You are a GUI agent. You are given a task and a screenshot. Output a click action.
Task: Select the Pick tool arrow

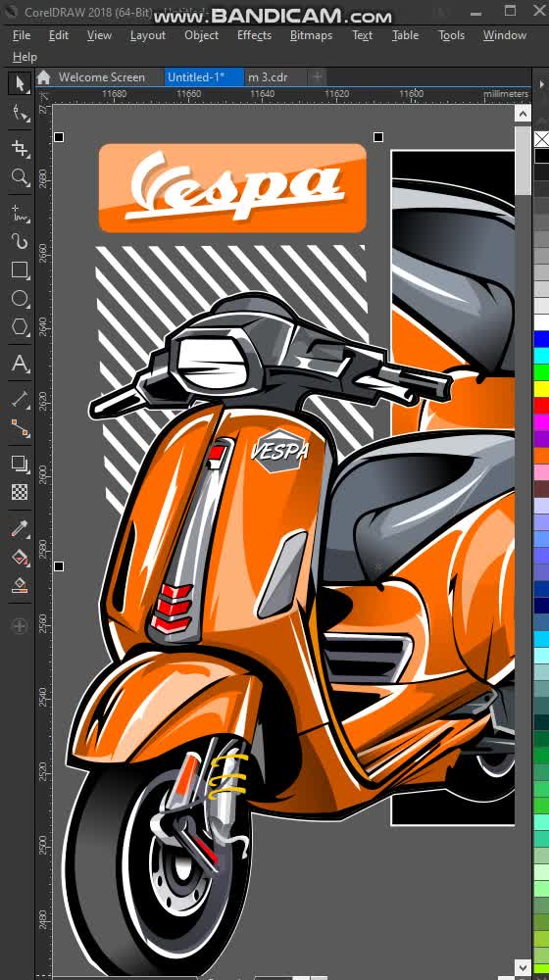coord(20,83)
